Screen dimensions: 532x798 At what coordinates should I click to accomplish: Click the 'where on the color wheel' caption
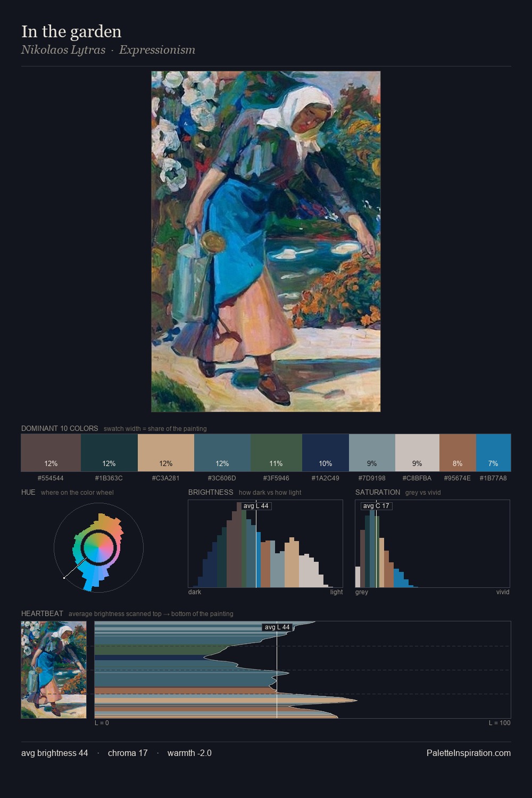77,492
